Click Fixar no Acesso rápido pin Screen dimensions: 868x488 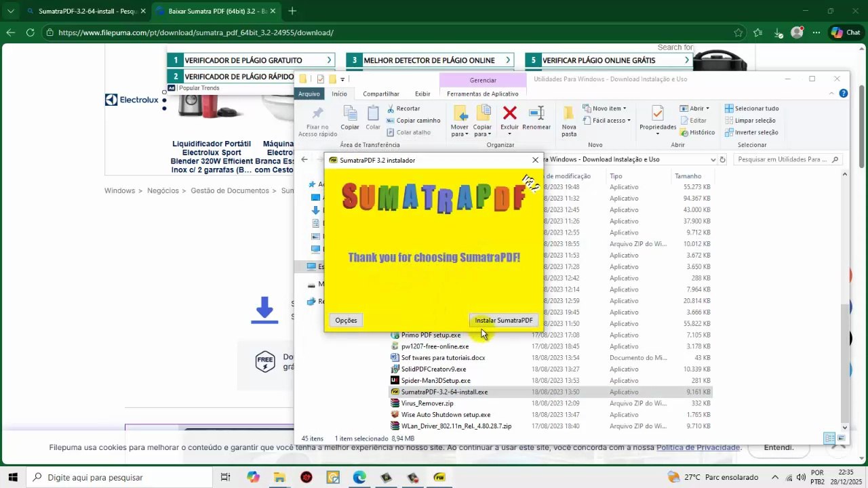click(x=317, y=121)
